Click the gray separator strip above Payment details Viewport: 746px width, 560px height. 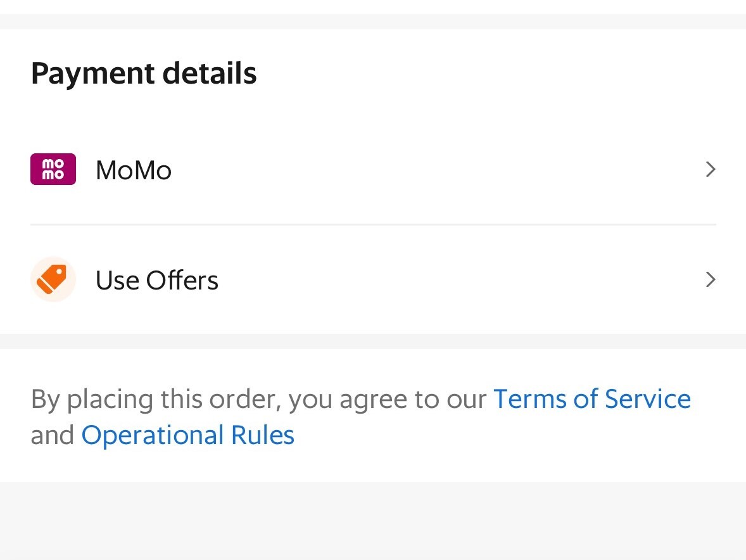(x=373, y=22)
